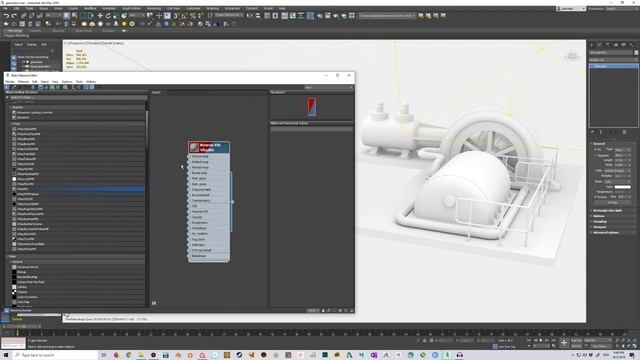This screenshot has width=640, height=360.
Task: Click the Windows Start button
Action: click(x=6, y=355)
